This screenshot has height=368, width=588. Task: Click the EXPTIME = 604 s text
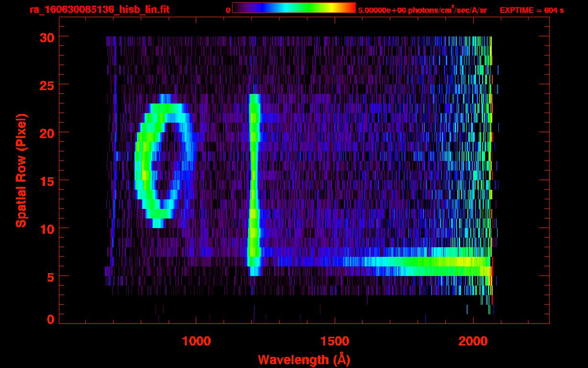[x=531, y=10]
